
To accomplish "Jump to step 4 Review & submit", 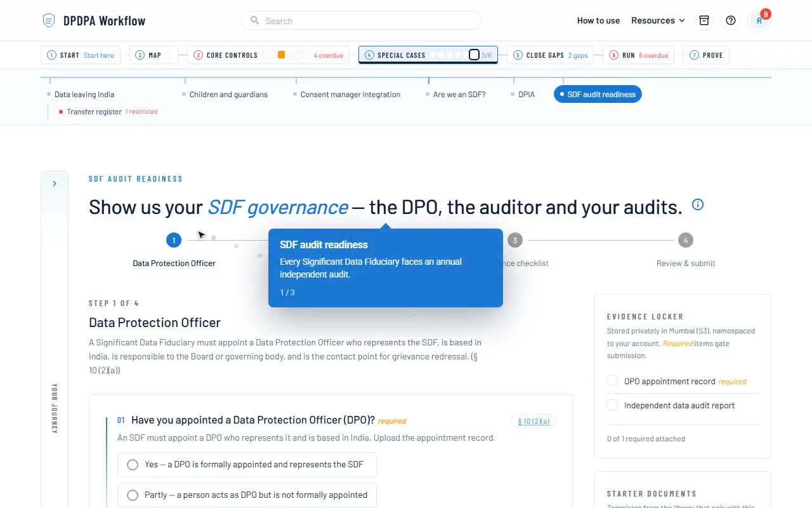I will [685, 240].
